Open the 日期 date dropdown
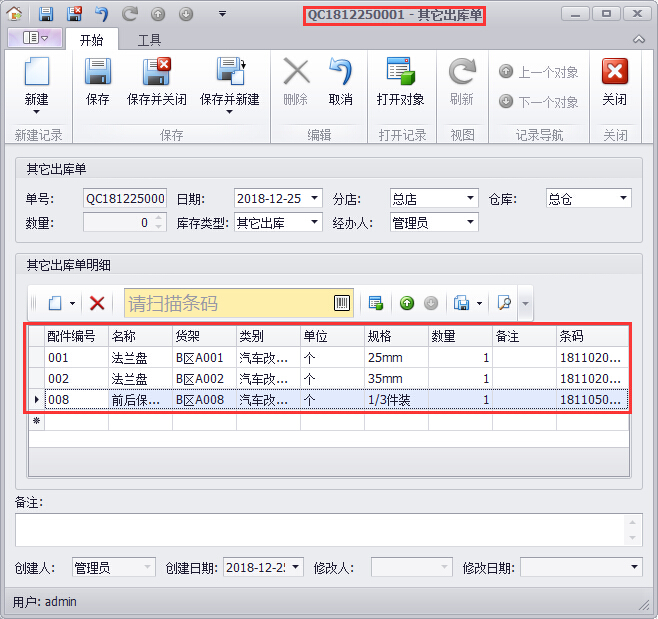 tap(315, 198)
